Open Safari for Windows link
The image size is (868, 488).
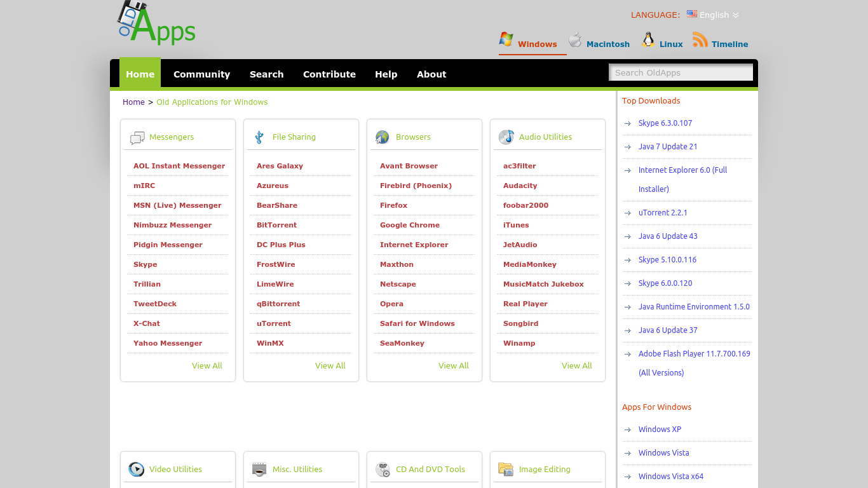point(417,323)
